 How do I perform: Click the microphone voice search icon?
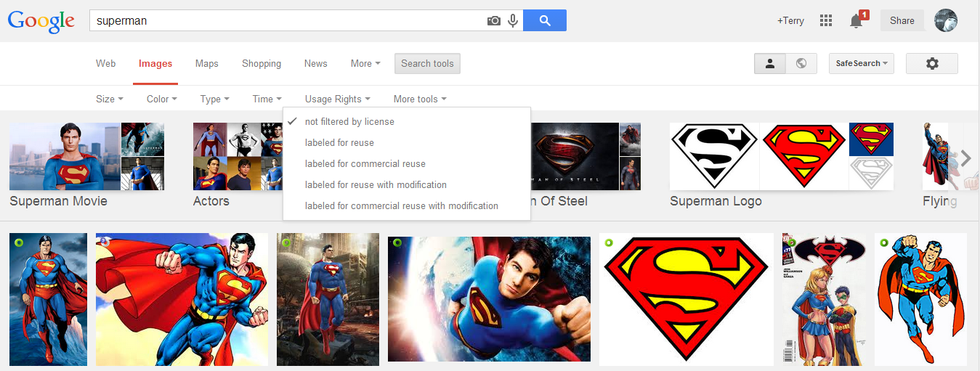513,21
